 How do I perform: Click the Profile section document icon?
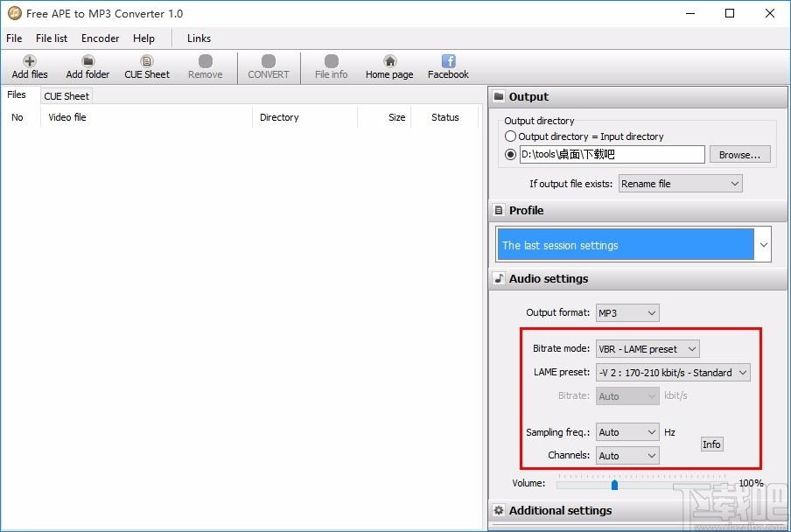[499, 210]
